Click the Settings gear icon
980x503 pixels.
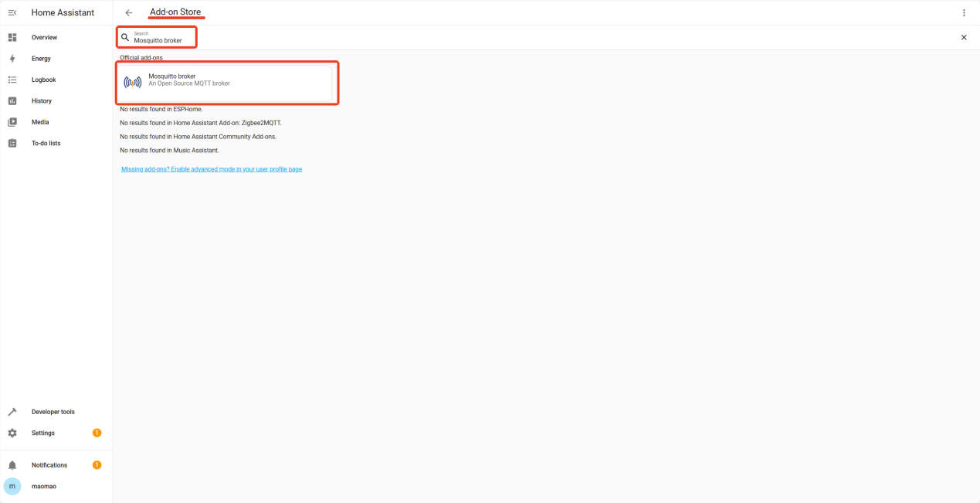[12, 433]
